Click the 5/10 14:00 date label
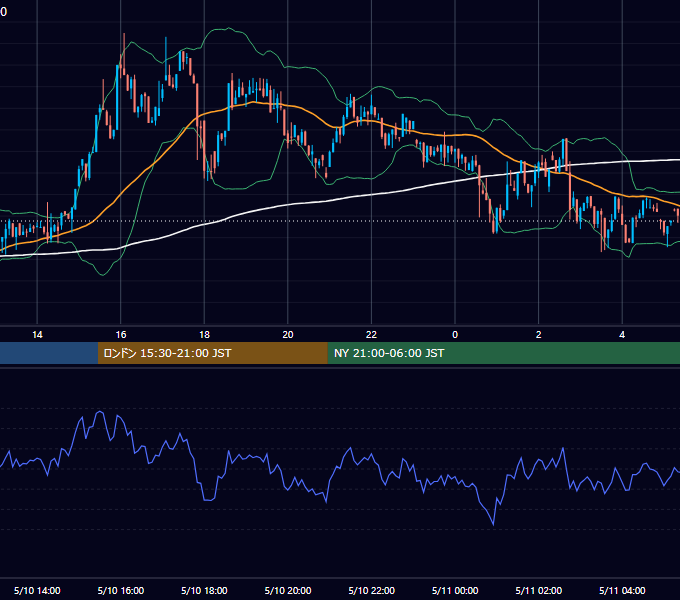Screen dimensions: 680x600 pyautogui.click(x=37, y=590)
